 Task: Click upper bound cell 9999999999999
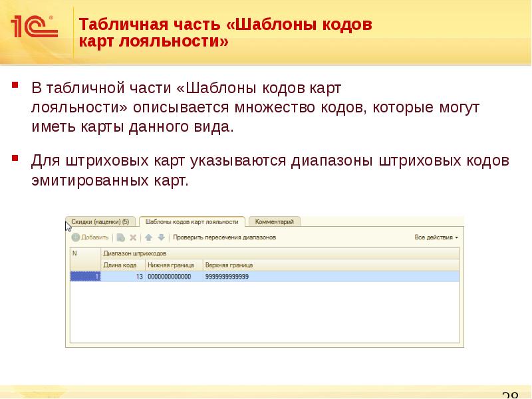[x=227, y=276]
